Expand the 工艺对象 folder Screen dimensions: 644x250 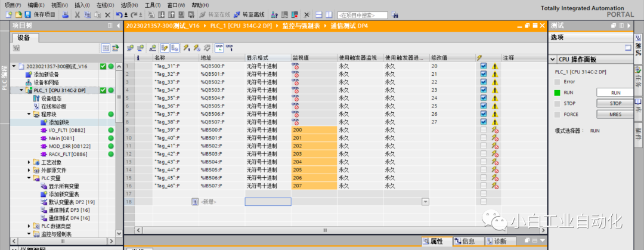pos(29,162)
